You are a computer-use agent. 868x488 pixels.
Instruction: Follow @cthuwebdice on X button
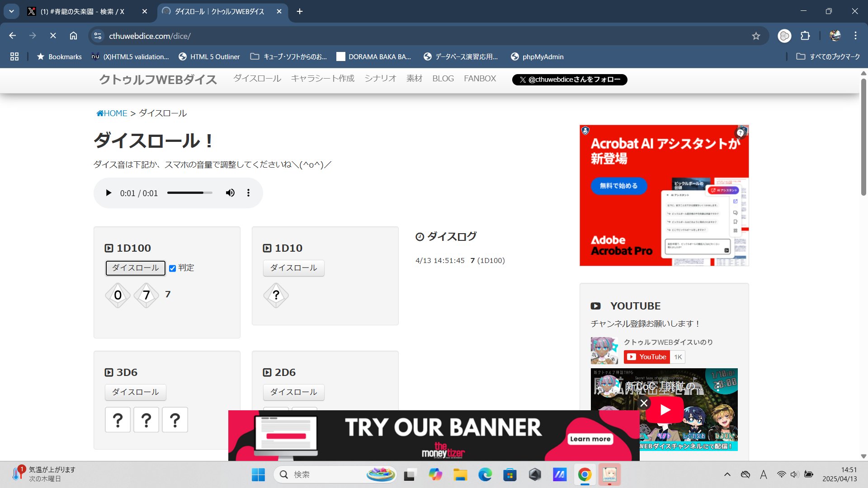(569, 80)
